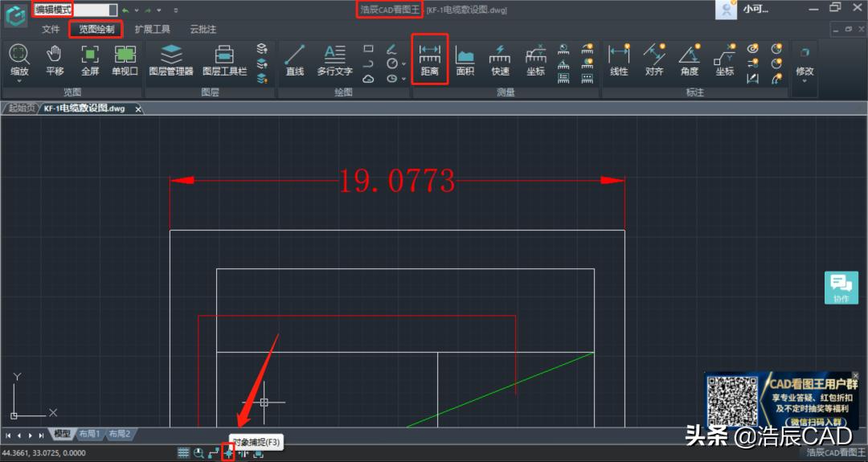Select the rectangle drawing tool

point(368,49)
